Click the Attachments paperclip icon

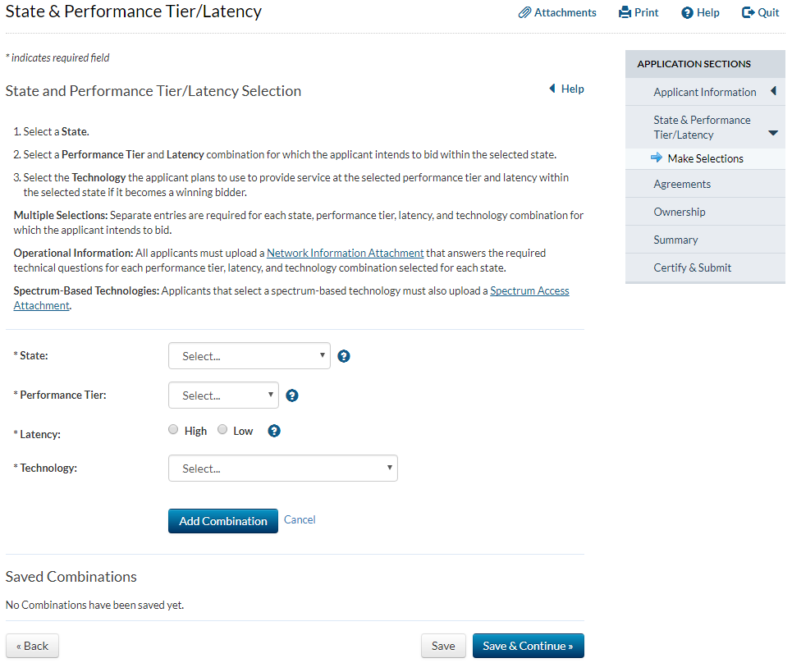coord(524,13)
